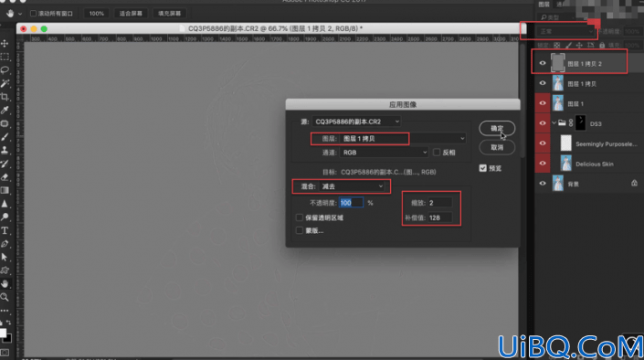The height and width of the screenshot is (360, 644).
Task: Select the Custom Shape tool
Action: tap(5, 270)
